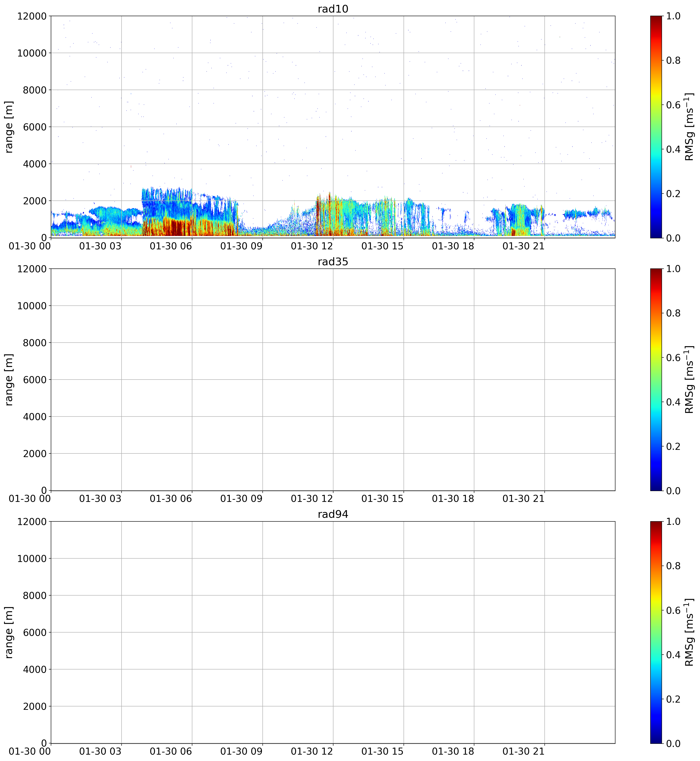Click the 'RMSg [ms⁻¹]' label beside rad10 colorbar

tap(689, 127)
